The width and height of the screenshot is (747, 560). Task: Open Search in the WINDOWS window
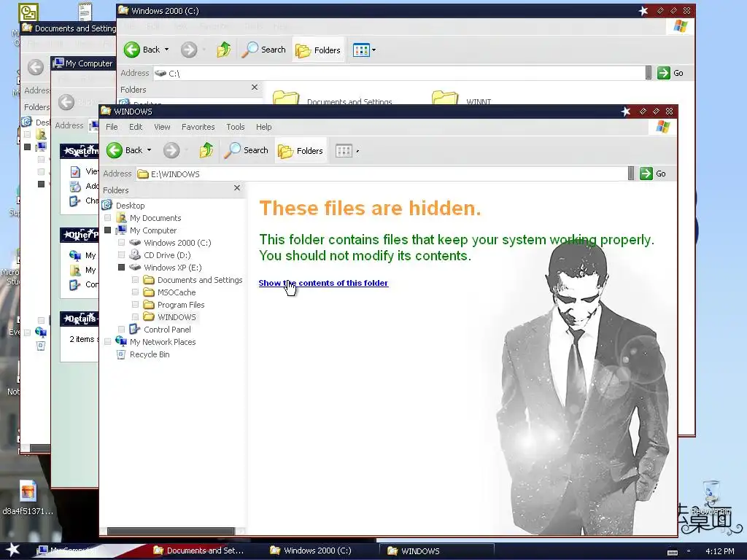pyautogui.click(x=247, y=150)
